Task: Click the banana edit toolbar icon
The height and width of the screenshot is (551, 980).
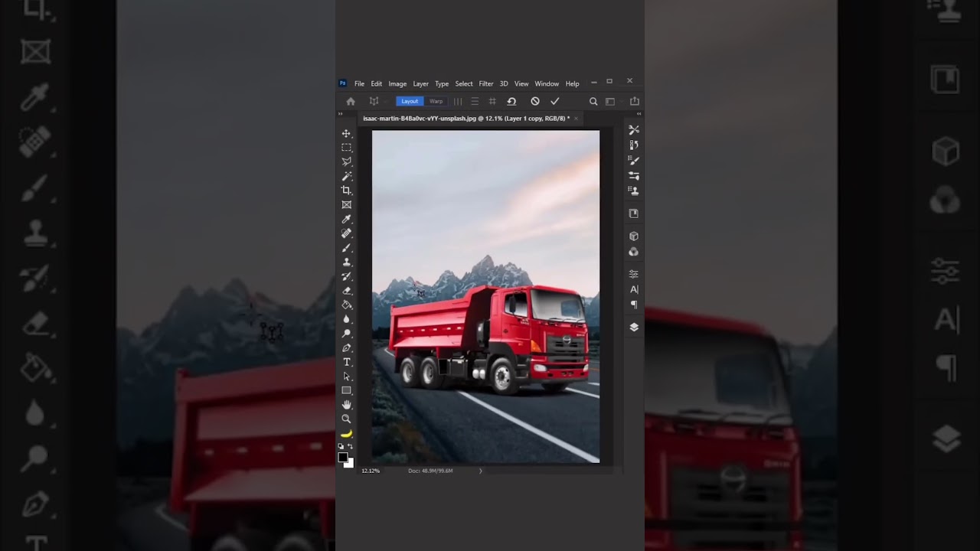Action: (x=346, y=433)
